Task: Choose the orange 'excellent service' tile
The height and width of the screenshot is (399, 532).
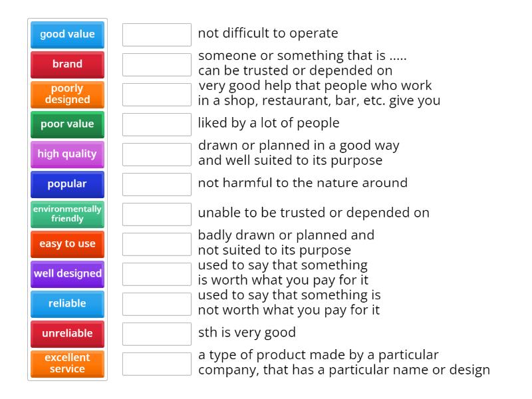Action: pyautogui.click(x=67, y=364)
